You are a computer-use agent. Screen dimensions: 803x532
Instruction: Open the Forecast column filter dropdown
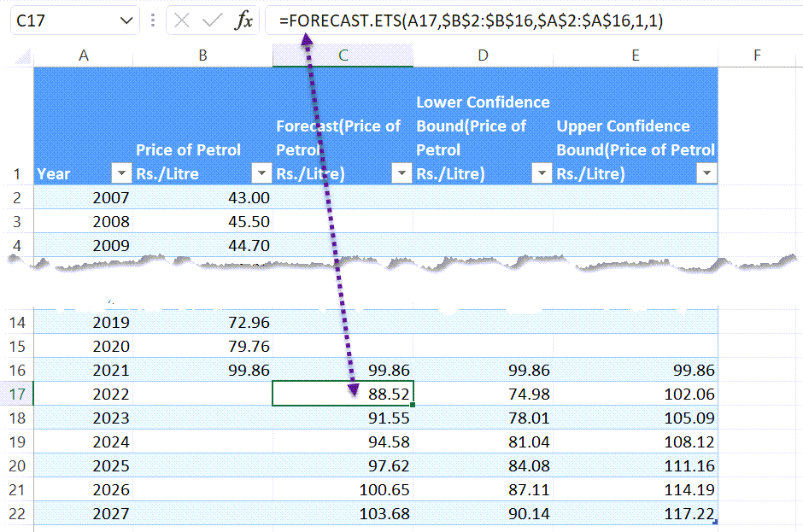click(x=402, y=173)
